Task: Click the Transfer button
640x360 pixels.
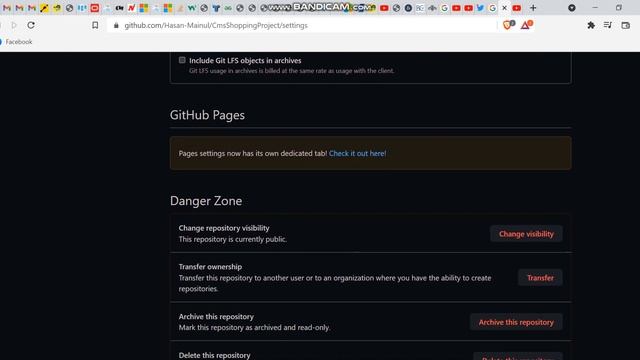Action: pyautogui.click(x=540, y=278)
